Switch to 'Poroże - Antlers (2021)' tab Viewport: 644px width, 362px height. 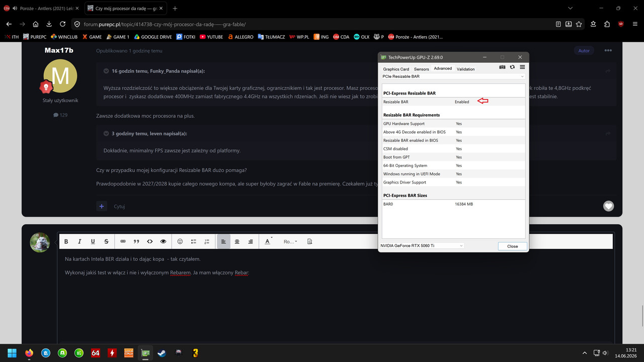click(x=42, y=9)
